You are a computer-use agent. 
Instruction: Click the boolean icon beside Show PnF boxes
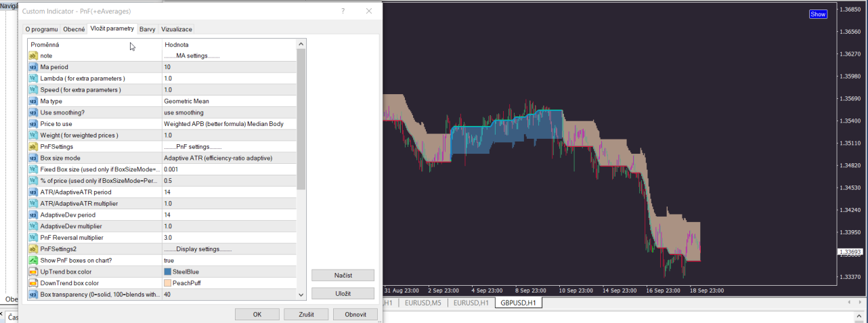[x=33, y=260]
